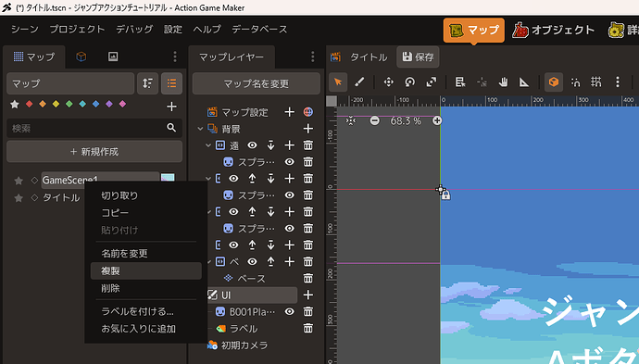The width and height of the screenshot is (639, 364).
Task: Toggle visibility eye of 遠 layer
Action: 252,145
